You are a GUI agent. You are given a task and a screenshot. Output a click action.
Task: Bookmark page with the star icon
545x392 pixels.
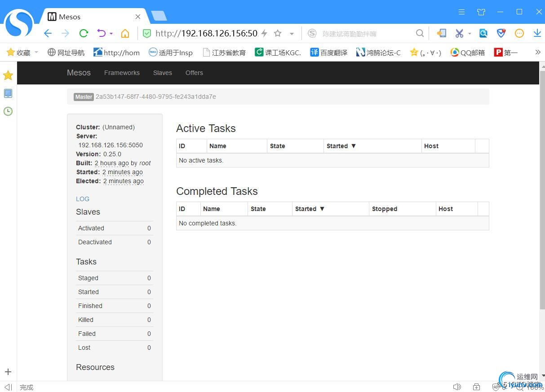coord(278,33)
